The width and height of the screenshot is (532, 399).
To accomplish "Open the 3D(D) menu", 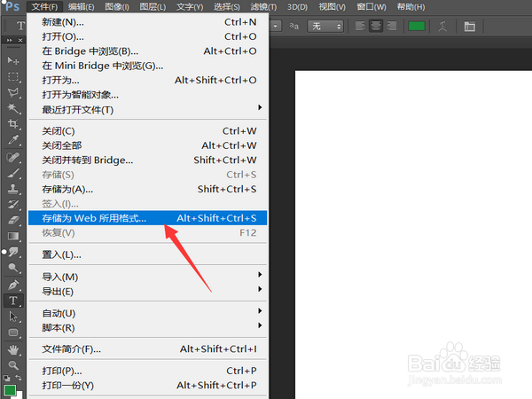I will pyautogui.click(x=298, y=7).
